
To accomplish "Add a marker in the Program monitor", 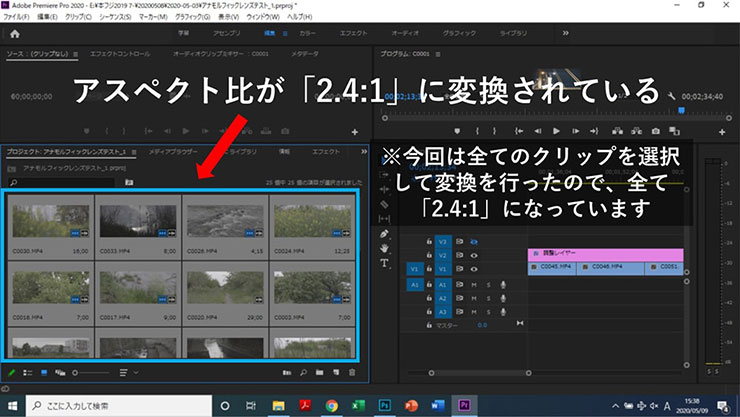I will click(457, 131).
